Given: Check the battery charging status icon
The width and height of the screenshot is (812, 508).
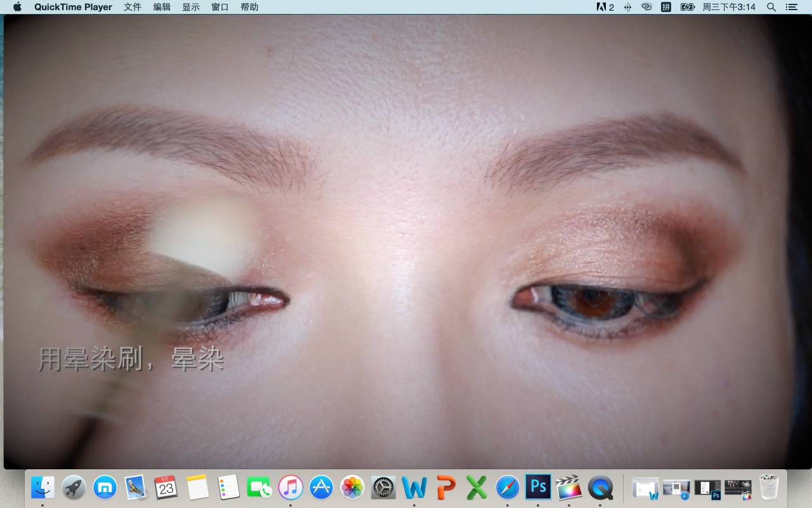Looking at the screenshot, I should (x=688, y=7).
